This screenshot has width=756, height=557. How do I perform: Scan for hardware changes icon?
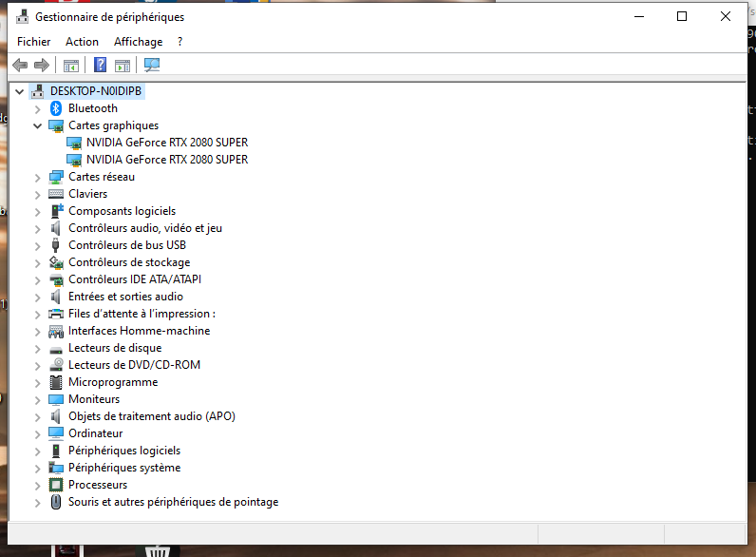(x=152, y=65)
